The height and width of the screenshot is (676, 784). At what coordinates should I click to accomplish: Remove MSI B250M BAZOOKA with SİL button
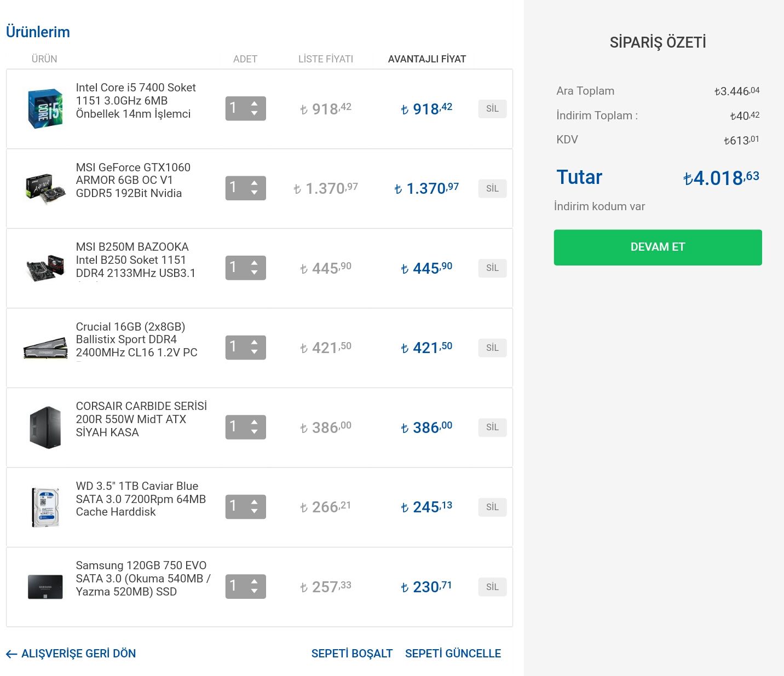492,268
